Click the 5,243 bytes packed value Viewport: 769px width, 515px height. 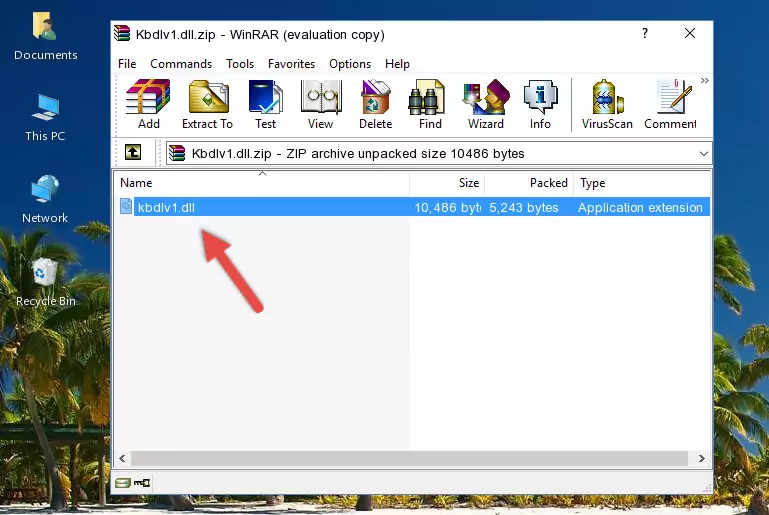click(x=524, y=207)
